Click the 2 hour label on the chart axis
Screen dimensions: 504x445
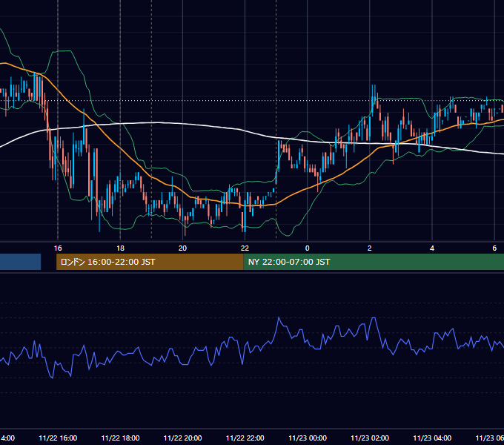370,248
